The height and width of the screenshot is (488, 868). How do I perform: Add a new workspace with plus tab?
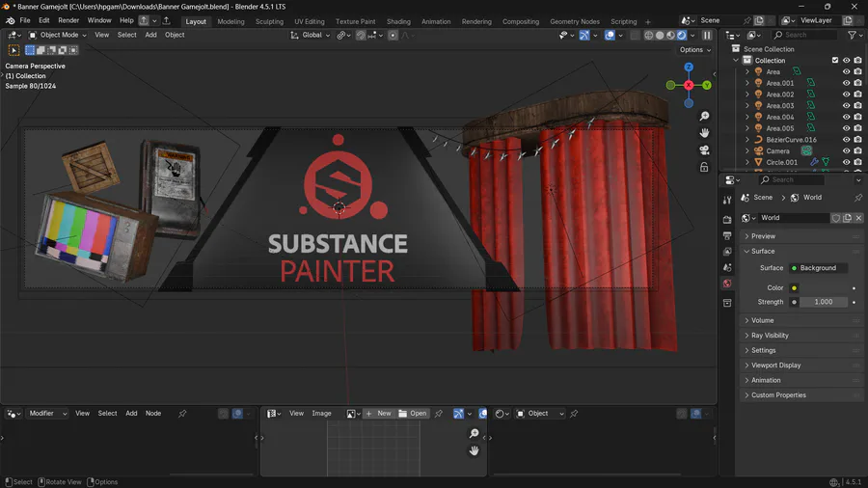pyautogui.click(x=648, y=21)
